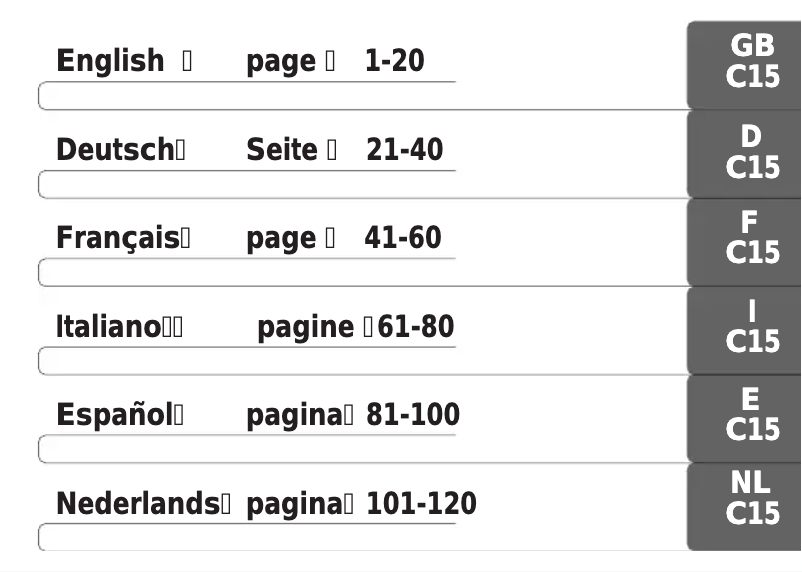Click the English language entry
The height and width of the screenshot is (572, 802).
(110, 61)
